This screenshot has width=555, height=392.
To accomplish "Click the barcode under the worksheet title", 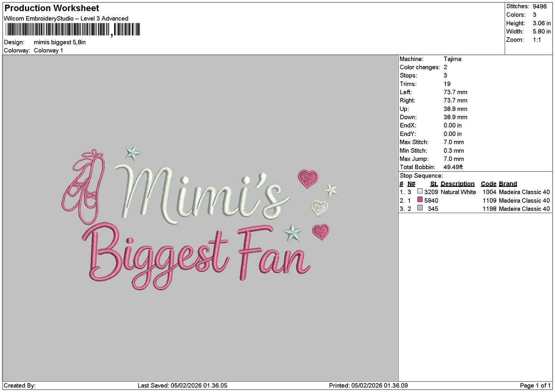I will (x=72, y=30).
